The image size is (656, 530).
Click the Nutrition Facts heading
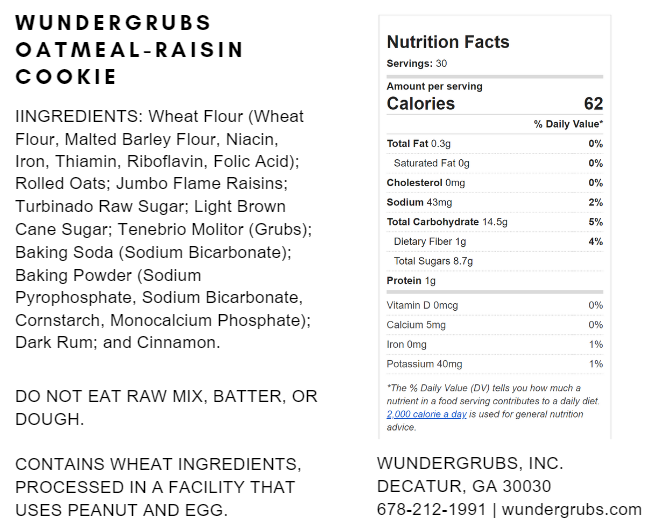tap(448, 42)
